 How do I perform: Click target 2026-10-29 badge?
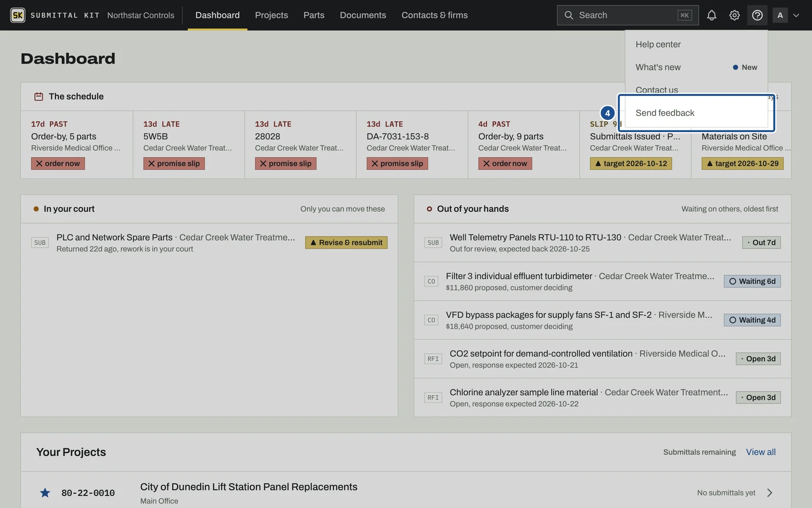(742, 164)
